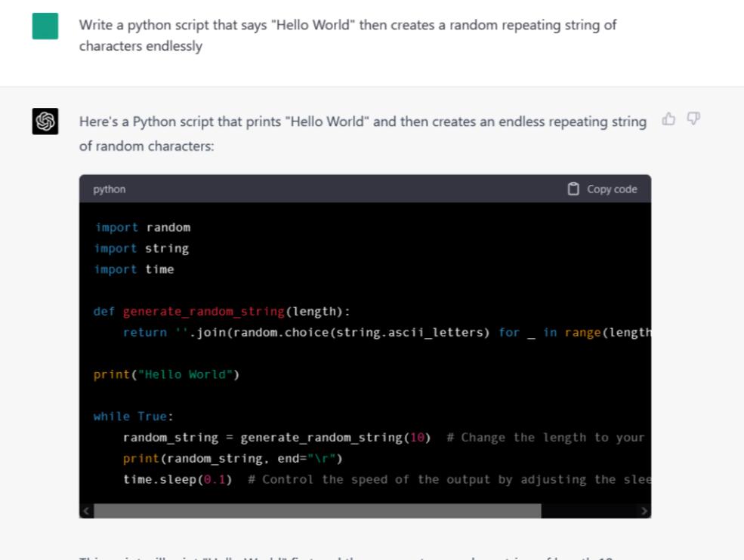Click the "python" language label
Viewport: 744px width, 560px height.
pyautogui.click(x=110, y=189)
